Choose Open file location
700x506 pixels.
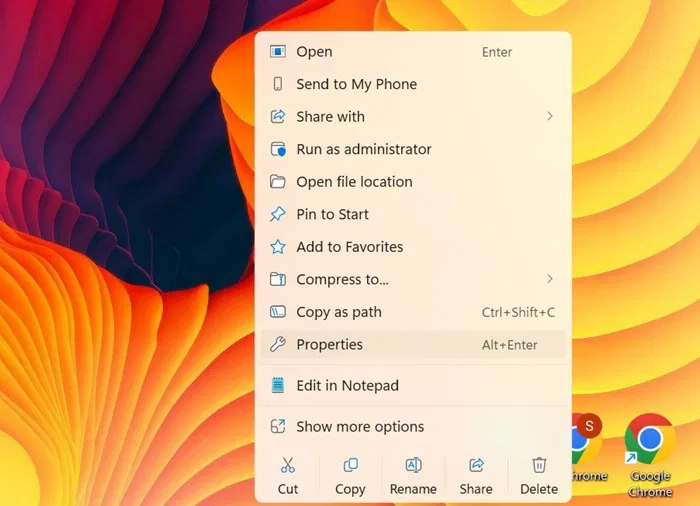(413, 182)
